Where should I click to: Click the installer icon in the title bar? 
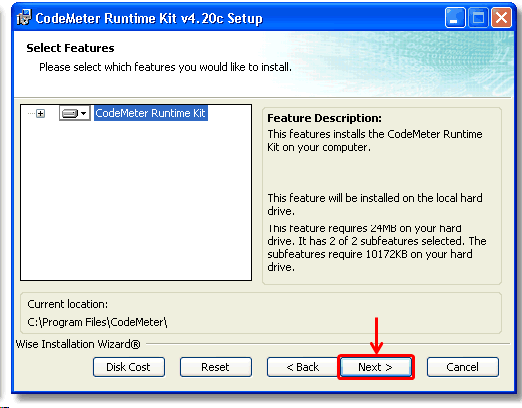point(24,17)
